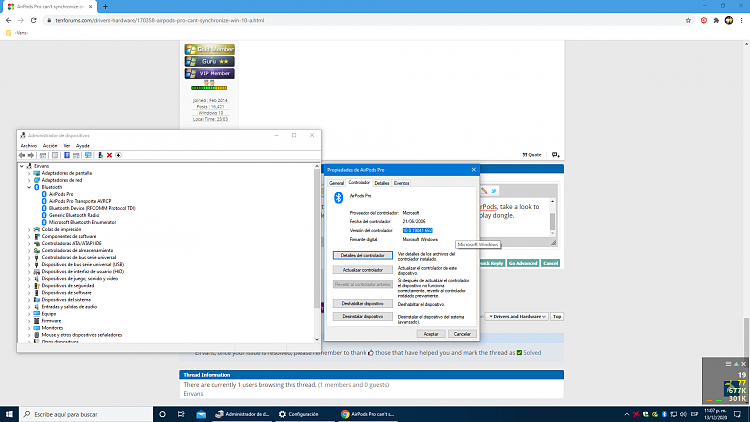Click Back arrow in Device Manager toolbar
Screen dimensions: 750x422
click(22, 155)
